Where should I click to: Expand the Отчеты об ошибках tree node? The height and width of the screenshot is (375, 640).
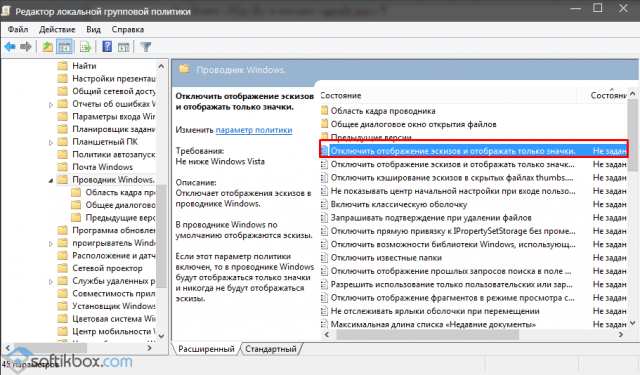(x=51, y=104)
